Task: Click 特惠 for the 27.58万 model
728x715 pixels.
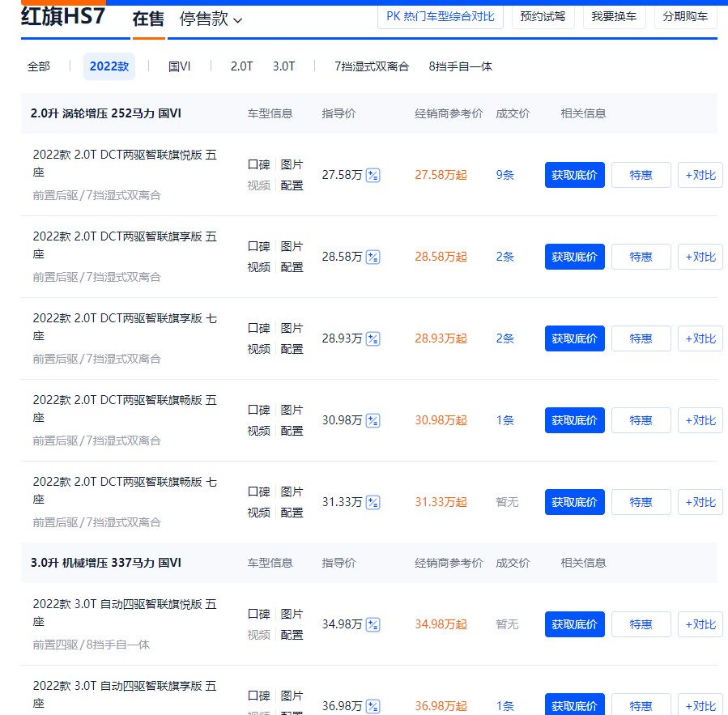Action: tap(641, 175)
